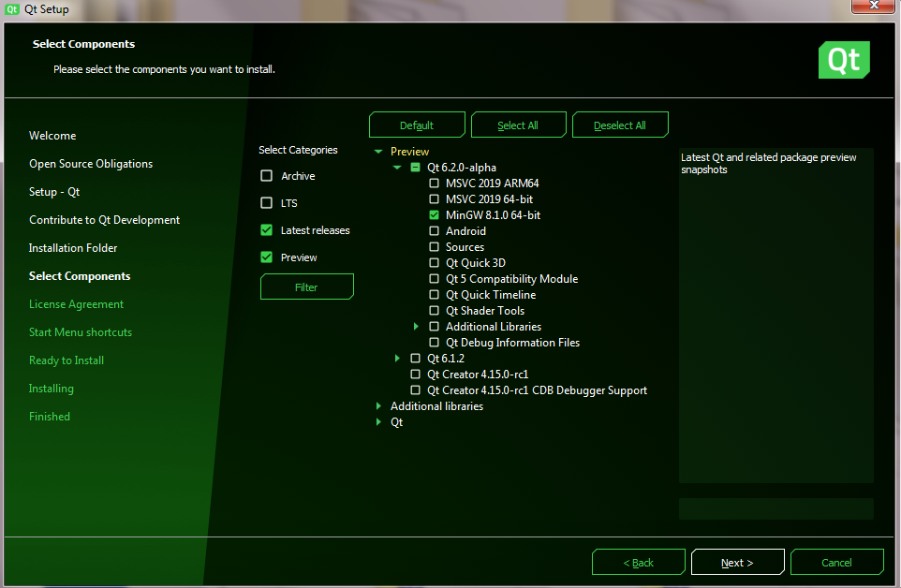Expand the bottom Qt tree node
The image size is (901, 588).
(378, 422)
